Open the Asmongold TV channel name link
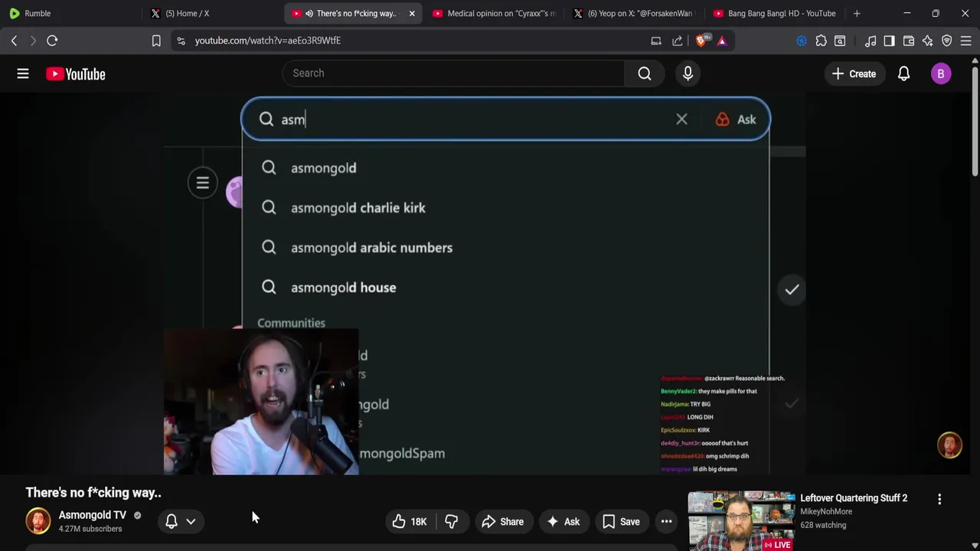This screenshot has height=551, width=980. [x=92, y=515]
